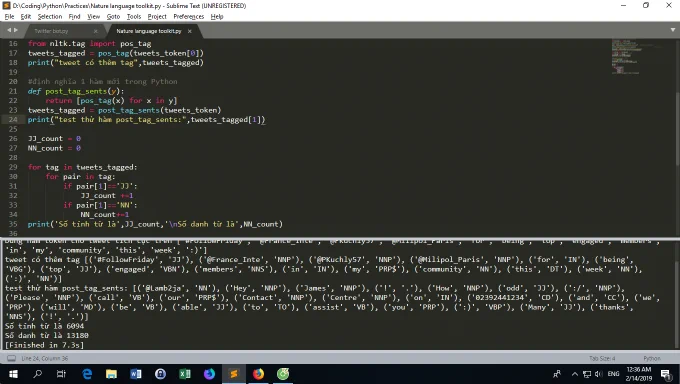This screenshot has height=384, width=680.
Task: Open the padlock app on the taskbar
Action: (x=160, y=374)
